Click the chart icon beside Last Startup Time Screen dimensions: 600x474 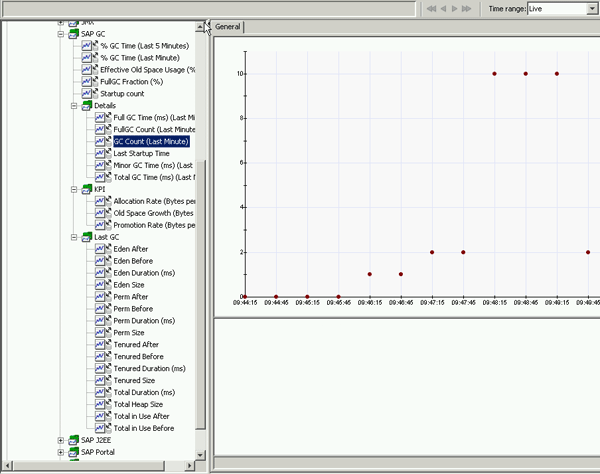[100, 153]
